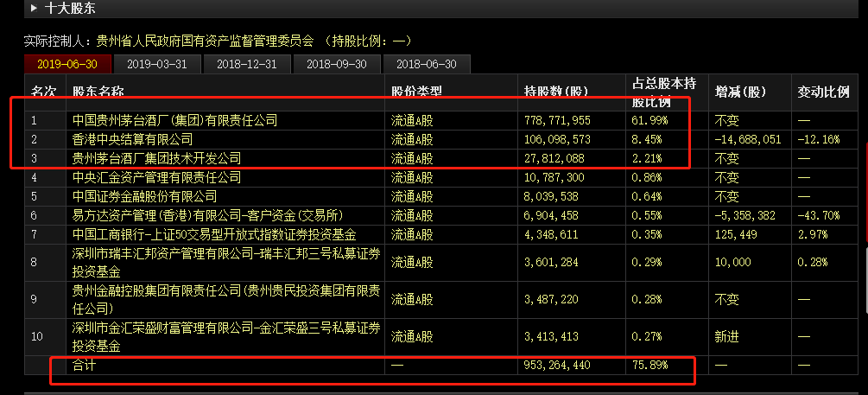The height and width of the screenshot is (395, 868).
Task: Click the 实际控制人 controller line
Action: pyautogui.click(x=218, y=41)
